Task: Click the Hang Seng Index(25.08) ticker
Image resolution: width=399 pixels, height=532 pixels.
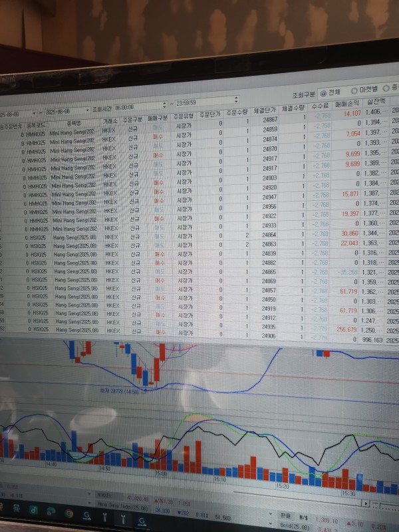Action: [x=122, y=506]
